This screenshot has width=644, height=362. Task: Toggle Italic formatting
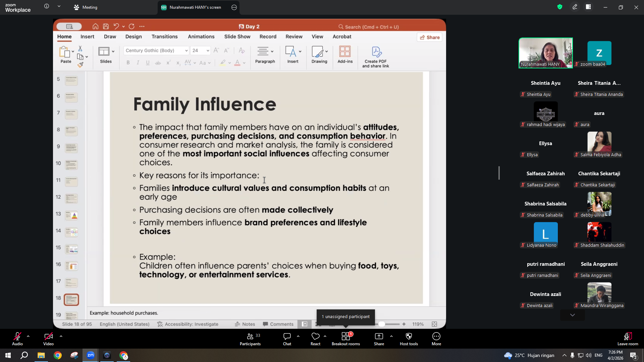tap(138, 63)
